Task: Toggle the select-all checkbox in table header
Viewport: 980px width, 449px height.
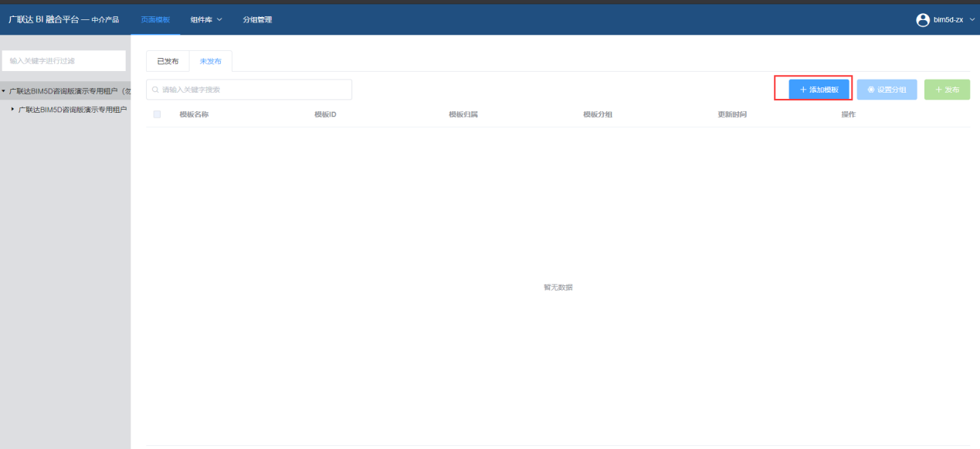Action: tap(158, 114)
